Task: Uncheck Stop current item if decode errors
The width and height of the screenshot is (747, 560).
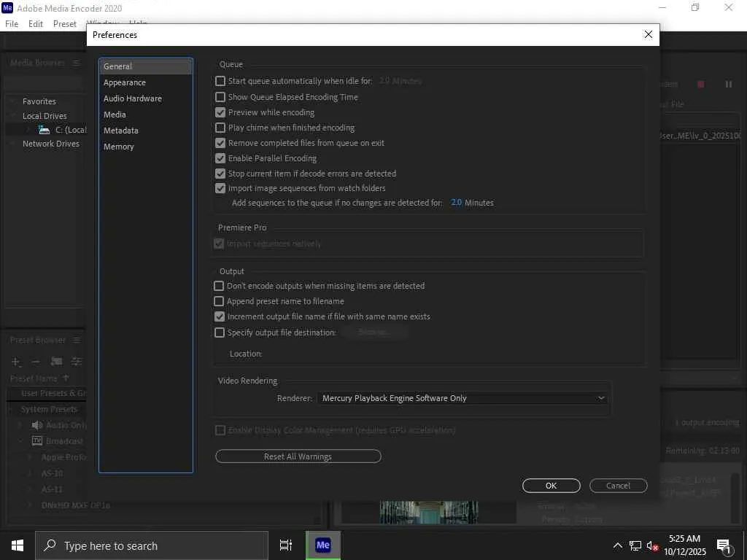Action: pos(220,174)
